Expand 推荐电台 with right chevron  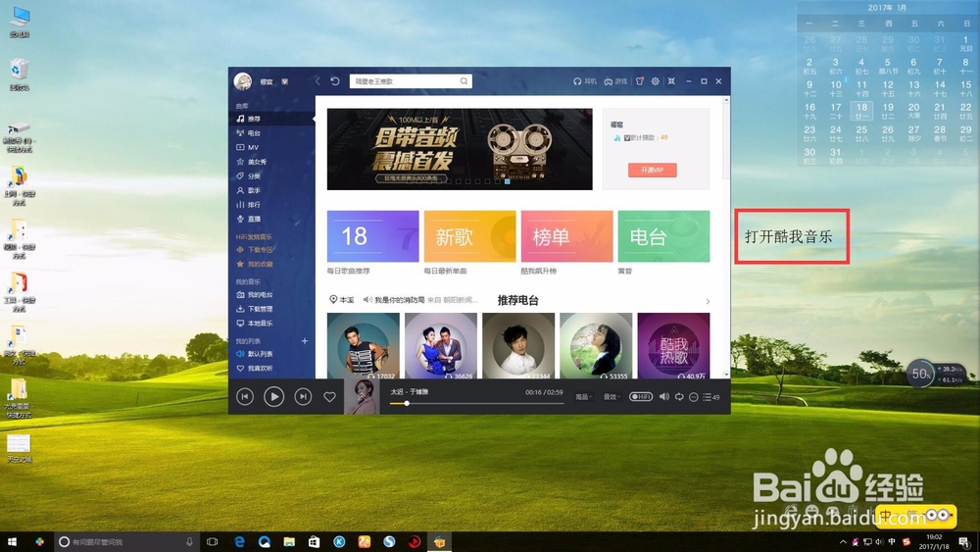coord(708,301)
